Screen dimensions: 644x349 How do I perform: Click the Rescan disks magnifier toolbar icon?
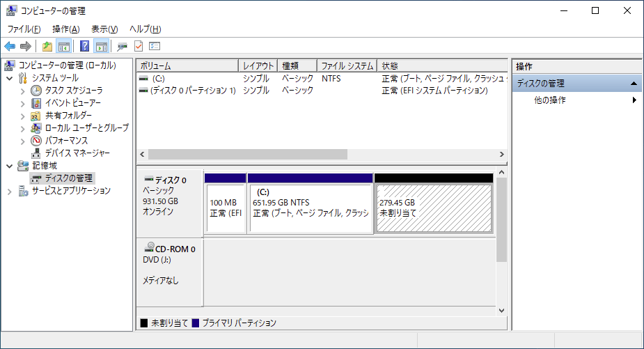coord(122,47)
